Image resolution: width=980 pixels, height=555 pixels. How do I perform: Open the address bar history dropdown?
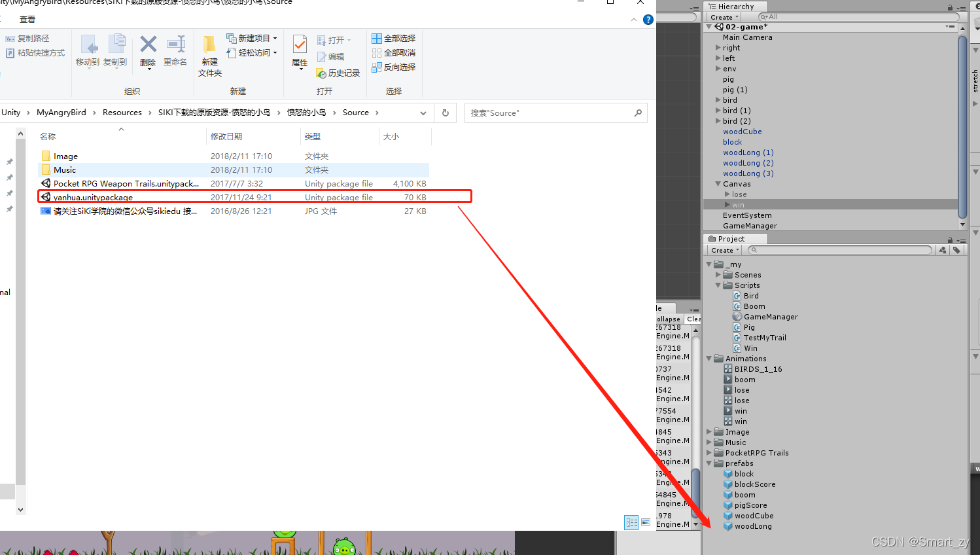423,113
